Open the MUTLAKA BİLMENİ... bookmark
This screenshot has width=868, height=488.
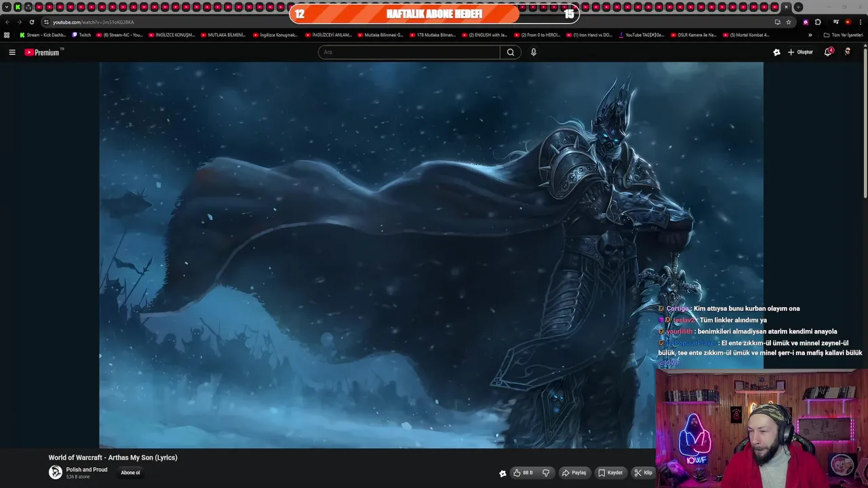pos(223,35)
